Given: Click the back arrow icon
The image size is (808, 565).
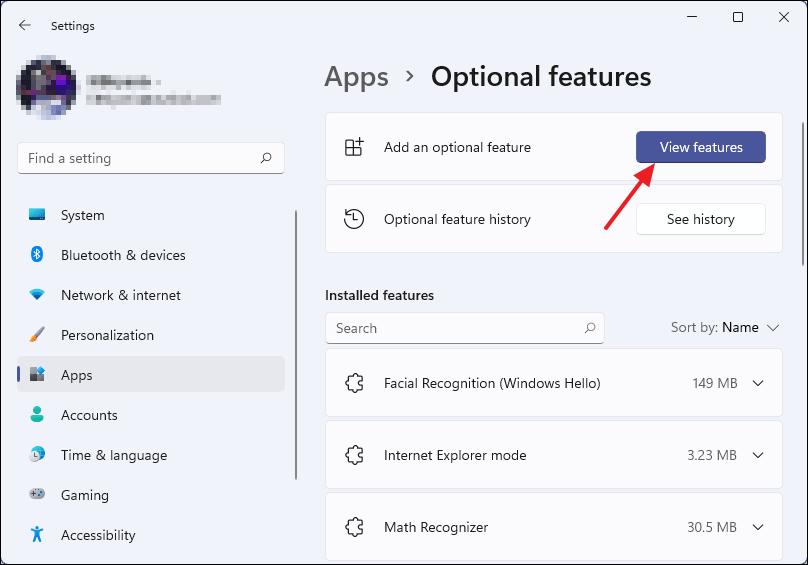Looking at the screenshot, I should tap(25, 26).
